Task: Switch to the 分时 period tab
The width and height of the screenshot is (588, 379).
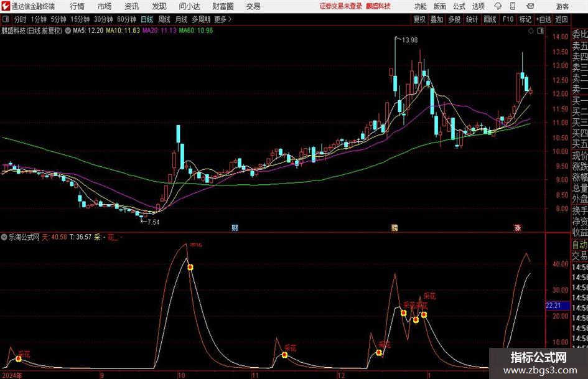Action: (x=21, y=19)
